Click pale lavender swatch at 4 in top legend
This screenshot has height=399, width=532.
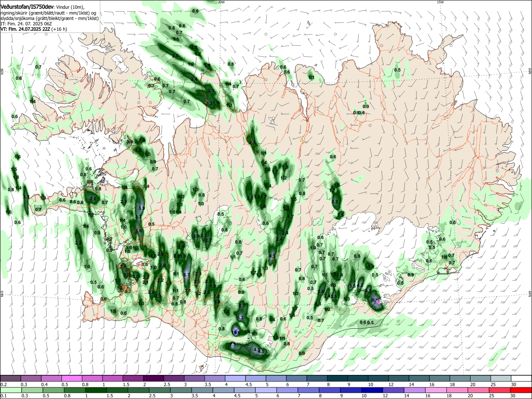coord(235,378)
